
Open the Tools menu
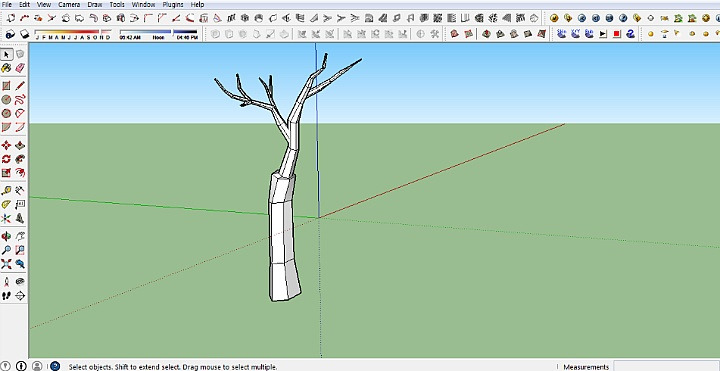click(117, 4)
